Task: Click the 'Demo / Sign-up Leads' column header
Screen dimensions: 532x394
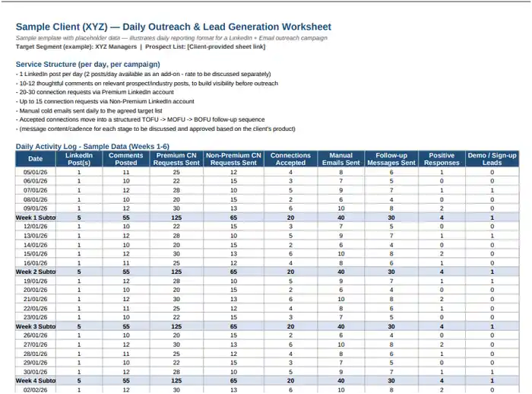Action: tap(492, 159)
